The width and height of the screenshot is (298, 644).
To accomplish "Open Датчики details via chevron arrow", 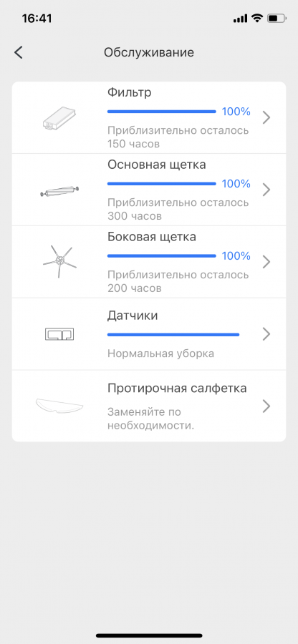I will click(x=266, y=334).
